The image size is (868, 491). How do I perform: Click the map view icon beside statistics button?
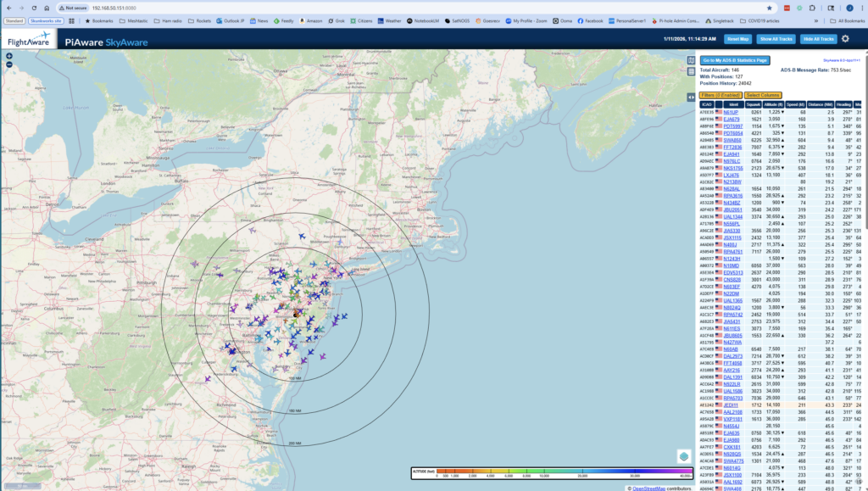click(691, 60)
